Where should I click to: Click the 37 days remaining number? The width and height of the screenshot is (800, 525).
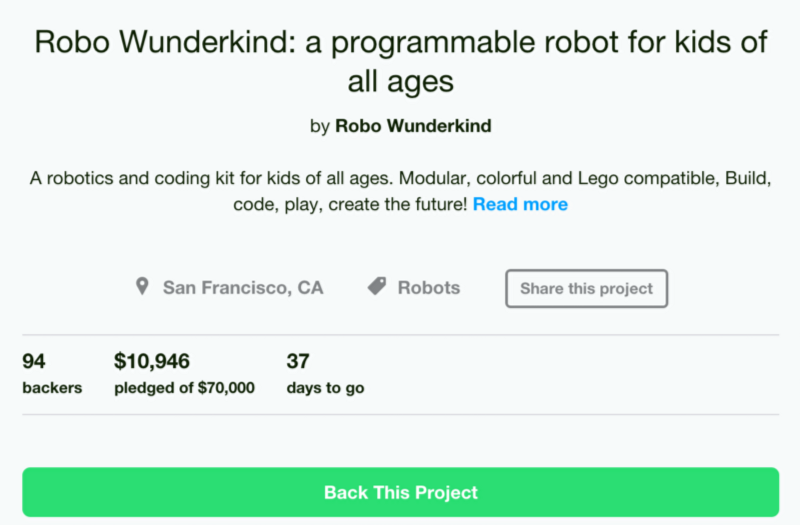[298, 361]
